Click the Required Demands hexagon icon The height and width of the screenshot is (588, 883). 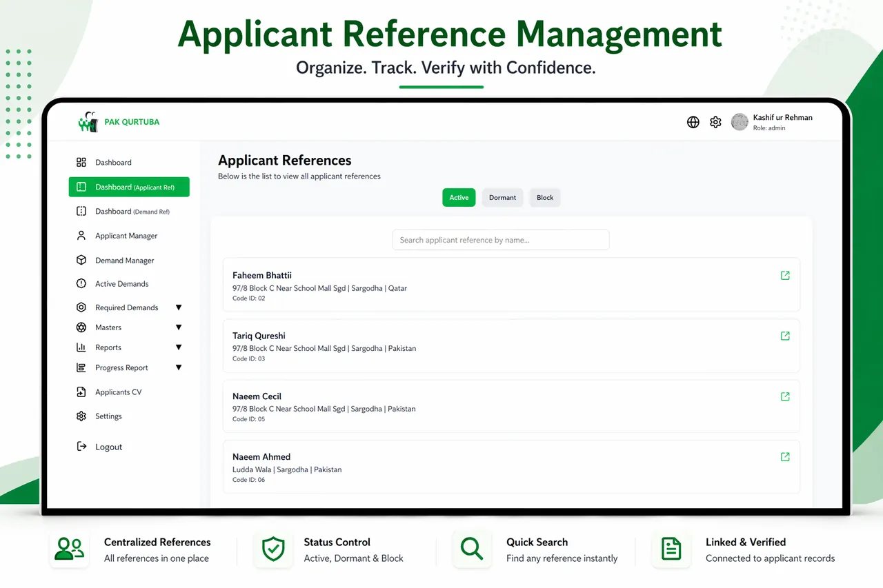pos(81,307)
